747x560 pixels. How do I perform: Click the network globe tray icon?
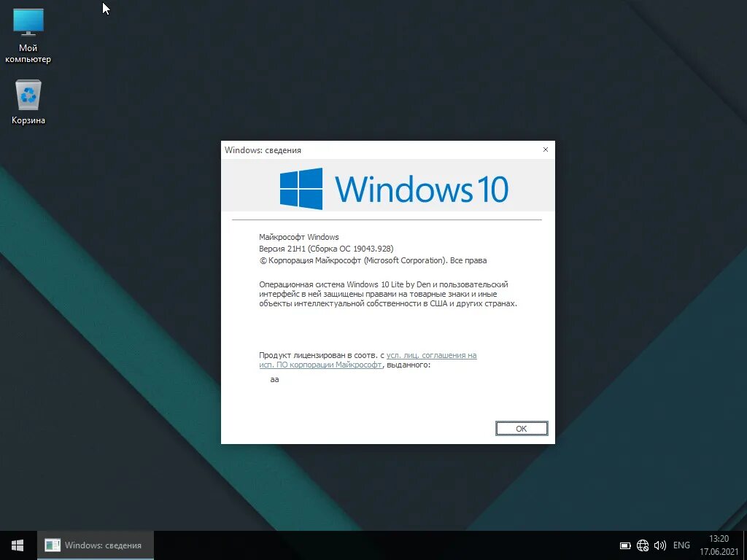coord(643,545)
